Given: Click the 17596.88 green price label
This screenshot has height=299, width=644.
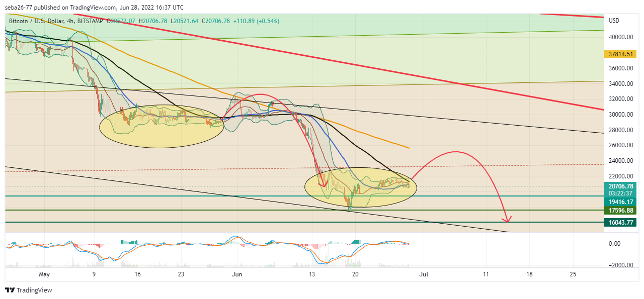Looking at the screenshot, I should click(621, 211).
